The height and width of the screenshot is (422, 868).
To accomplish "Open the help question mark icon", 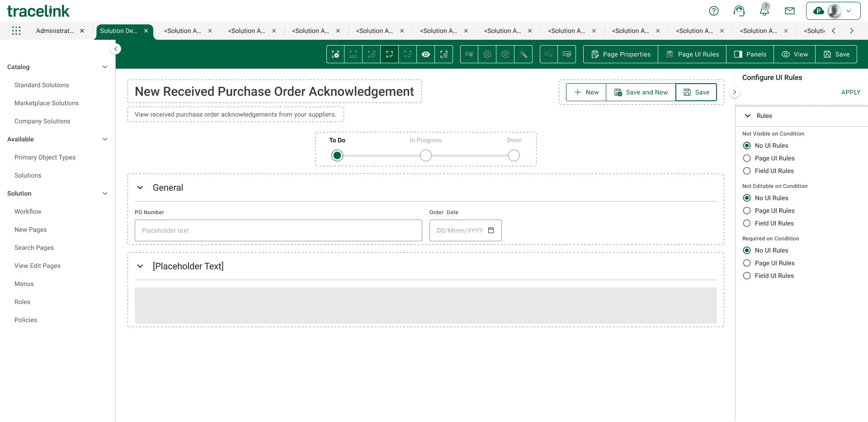I will 714,11.
